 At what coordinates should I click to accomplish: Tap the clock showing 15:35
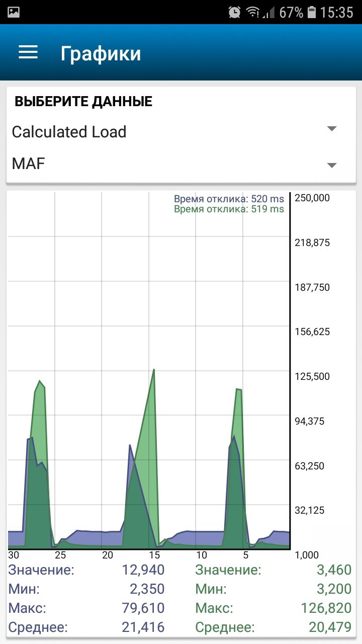pos(336,12)
